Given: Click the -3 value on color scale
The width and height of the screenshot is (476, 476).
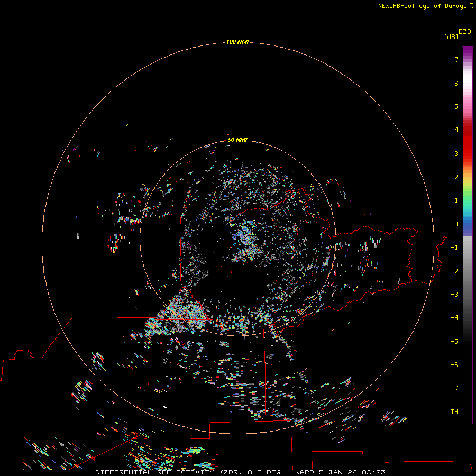Looking at the screenshot, I should point(454,295).
